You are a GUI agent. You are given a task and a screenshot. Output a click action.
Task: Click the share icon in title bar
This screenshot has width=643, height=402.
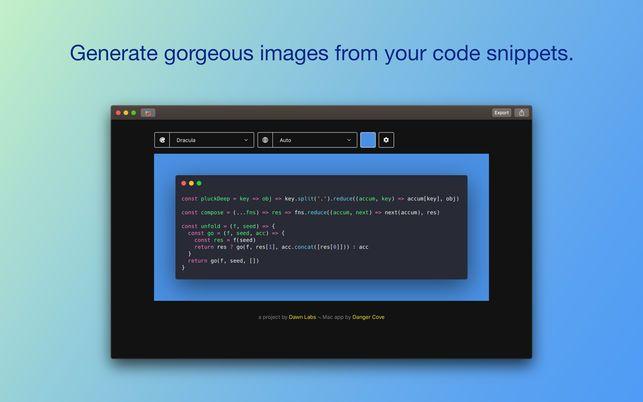coord(522,112)
